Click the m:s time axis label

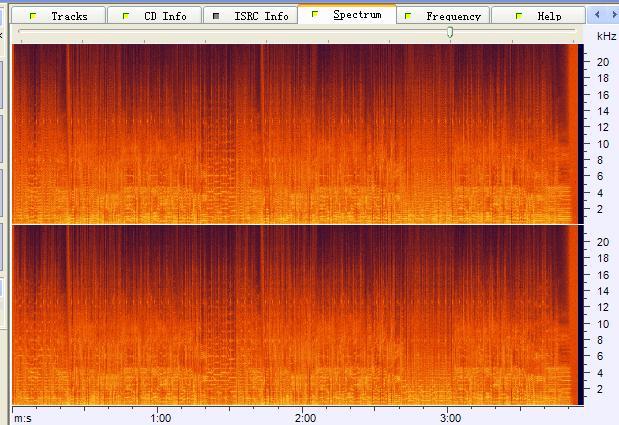tap(23, 418)
